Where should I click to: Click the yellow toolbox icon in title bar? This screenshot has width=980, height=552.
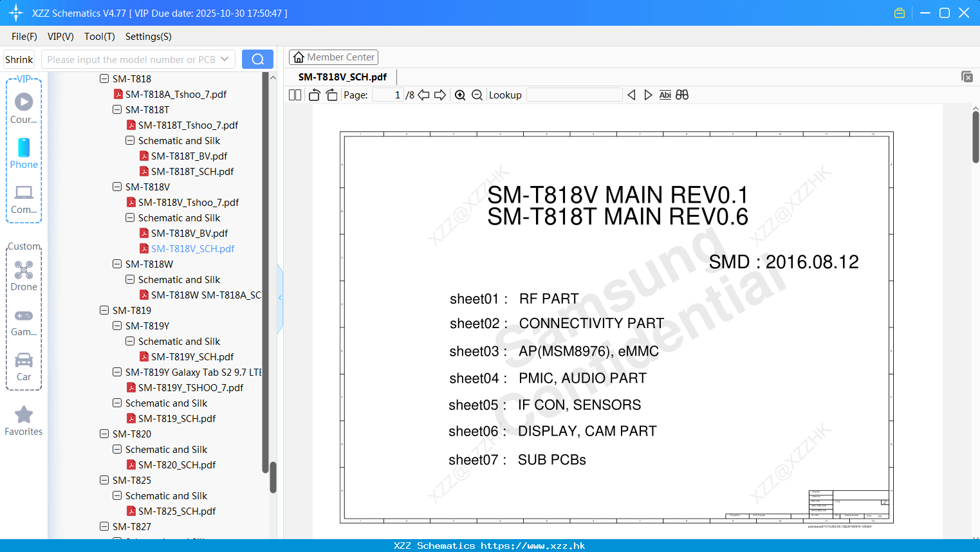tap(900, 13)
